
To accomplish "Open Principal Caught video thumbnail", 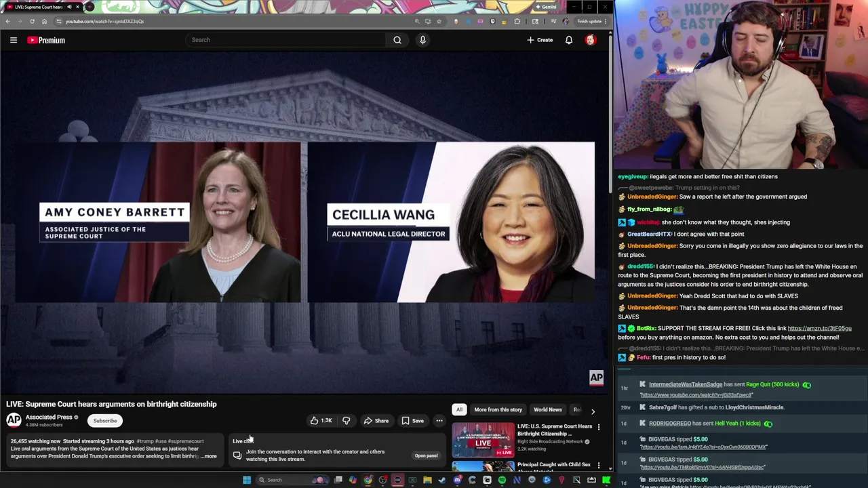I will [484, 466].
